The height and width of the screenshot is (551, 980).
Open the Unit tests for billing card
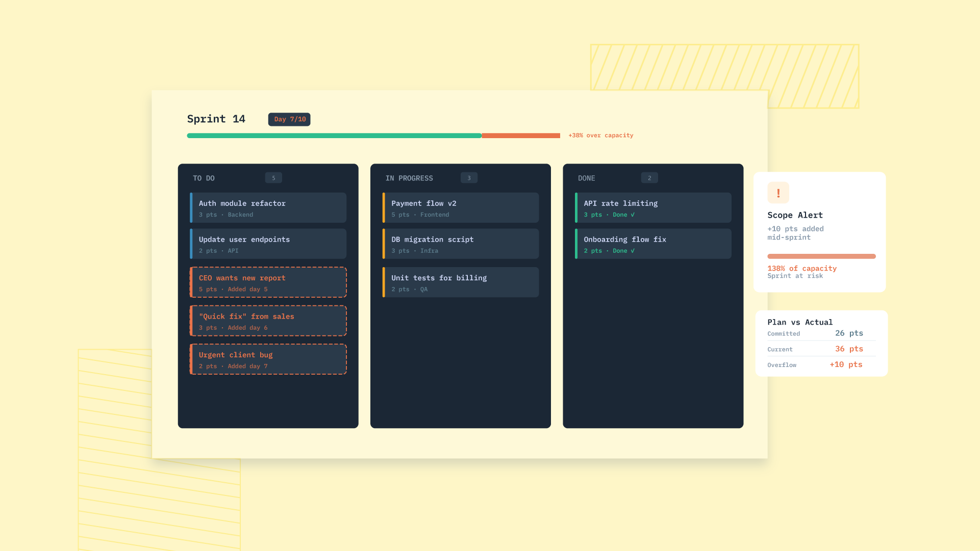(461, 282)
